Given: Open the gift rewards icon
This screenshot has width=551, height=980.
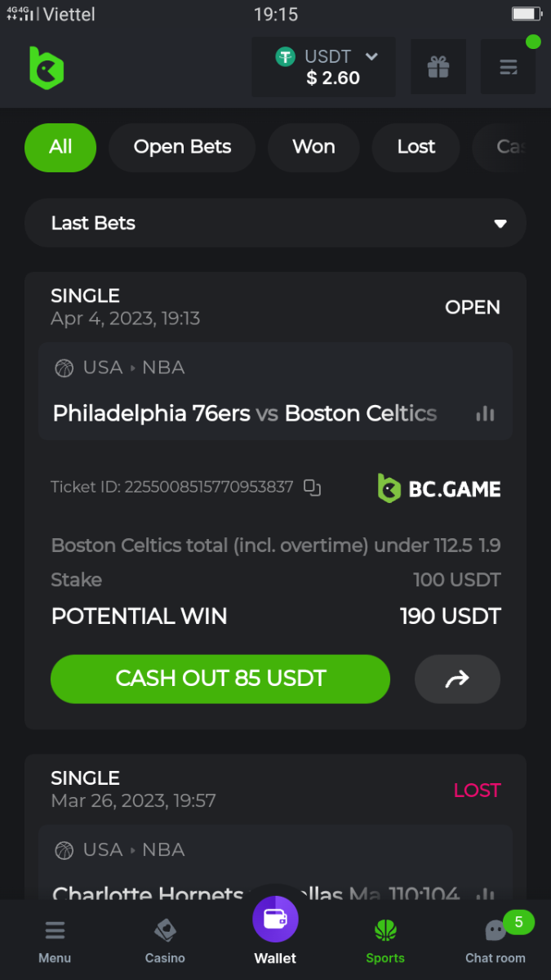Looking at the screenshot, I should coord(438,67).
